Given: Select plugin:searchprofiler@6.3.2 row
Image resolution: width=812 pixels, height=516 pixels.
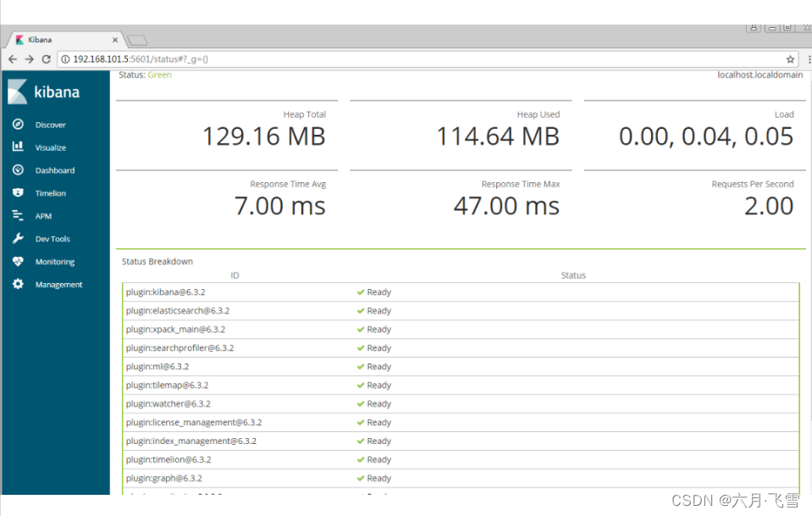Looking at the screenshot, I should 461,348.
